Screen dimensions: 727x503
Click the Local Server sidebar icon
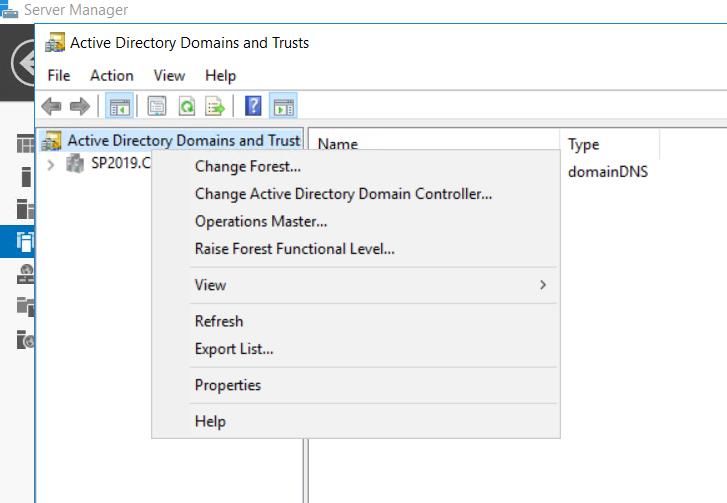click(x=26, y=177)
